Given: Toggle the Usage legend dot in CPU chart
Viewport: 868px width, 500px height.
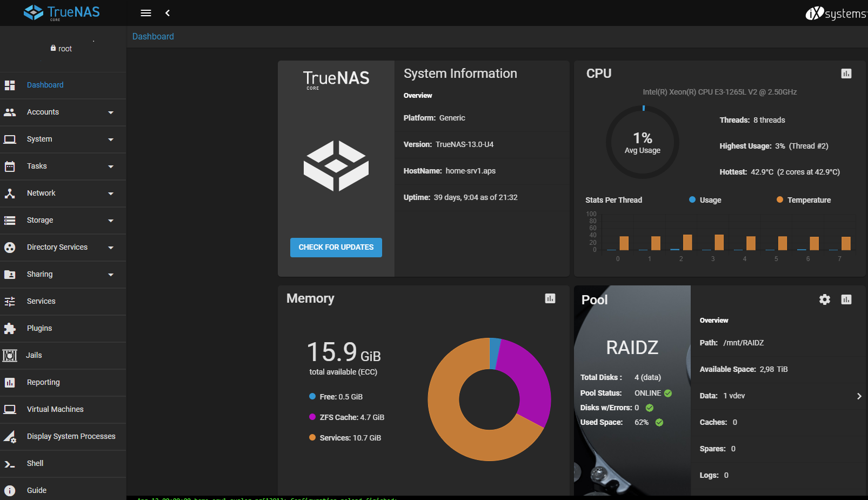Looking at the screenshot, I should click(692, 199).
